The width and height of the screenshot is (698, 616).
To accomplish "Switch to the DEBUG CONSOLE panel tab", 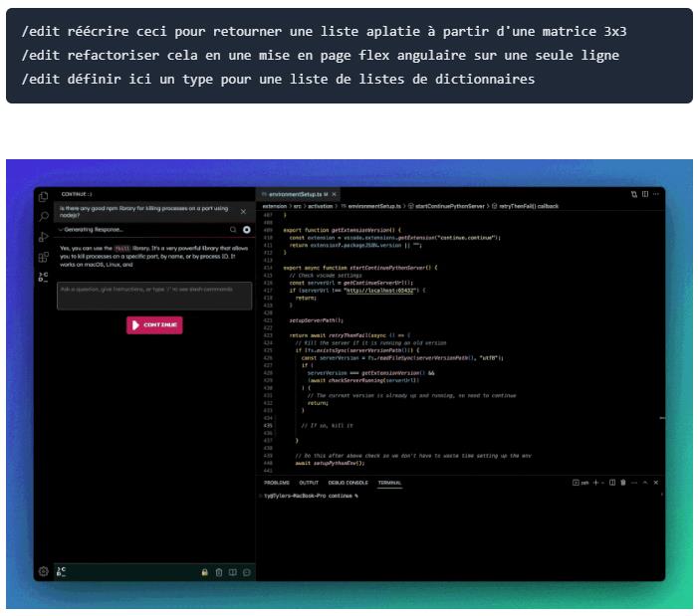I will tap(349, 483).
